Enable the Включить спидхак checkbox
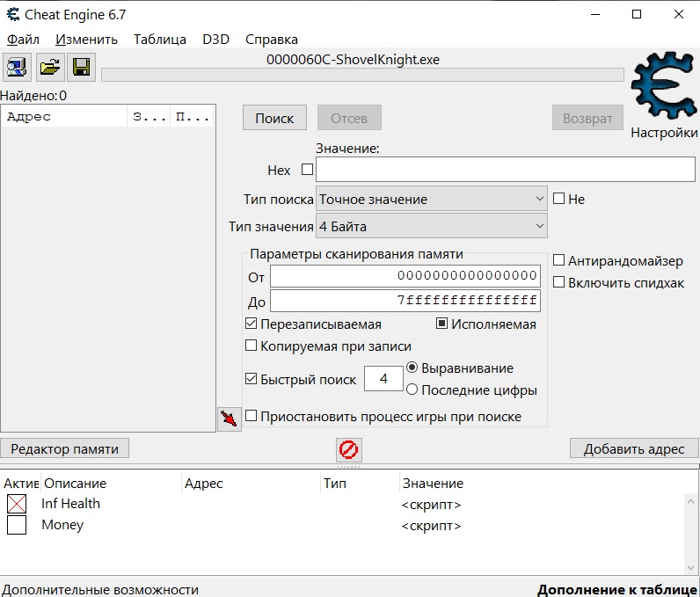700x597 pixels. 558,282
